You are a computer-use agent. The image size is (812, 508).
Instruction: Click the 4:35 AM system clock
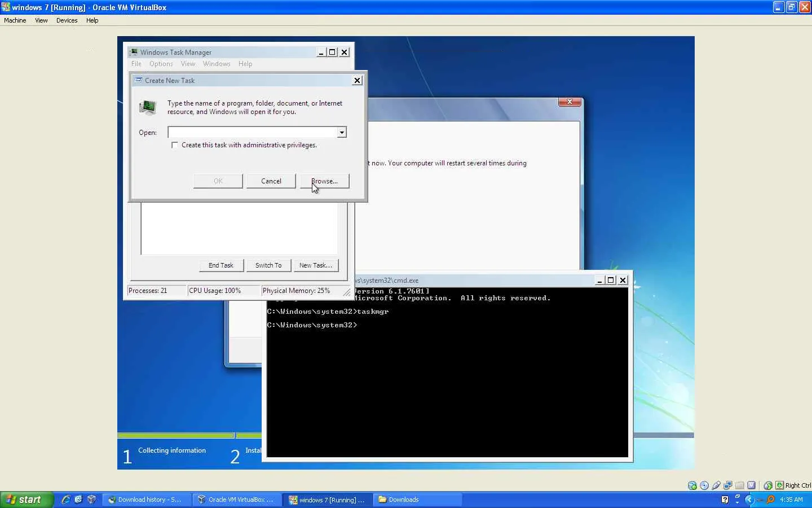791,500
